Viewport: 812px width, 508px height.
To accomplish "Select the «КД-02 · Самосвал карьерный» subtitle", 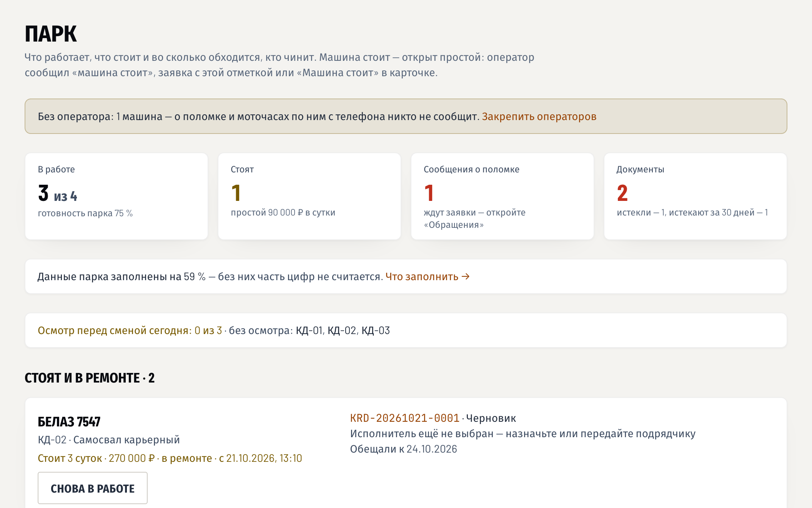I will click(109, 440).
